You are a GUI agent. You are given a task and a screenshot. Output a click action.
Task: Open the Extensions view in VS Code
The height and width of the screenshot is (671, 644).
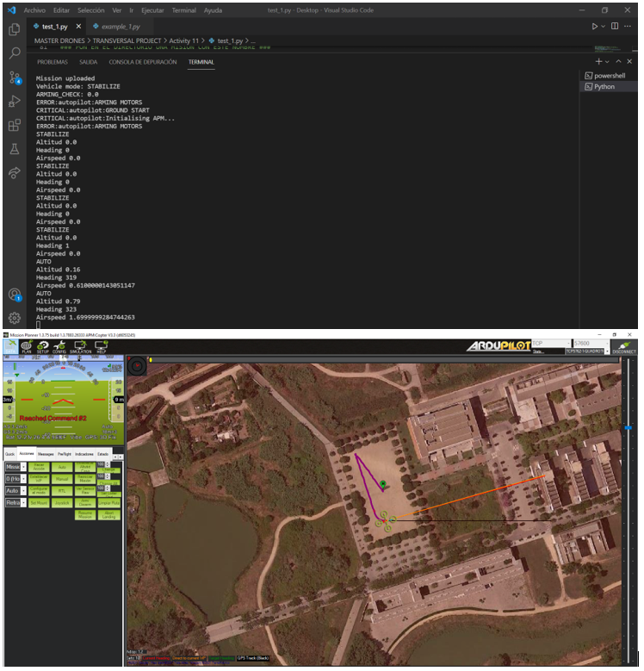pos(14,126)
